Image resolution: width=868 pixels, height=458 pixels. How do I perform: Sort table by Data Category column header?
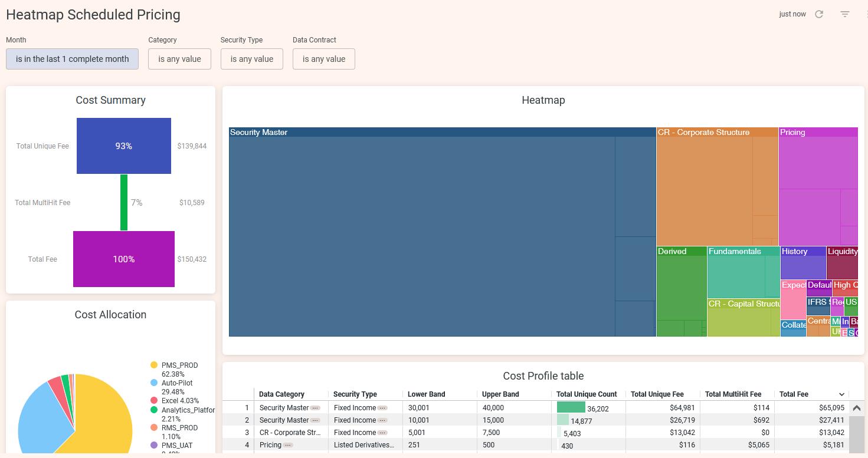pyautogui.click(x=281, y=394)
